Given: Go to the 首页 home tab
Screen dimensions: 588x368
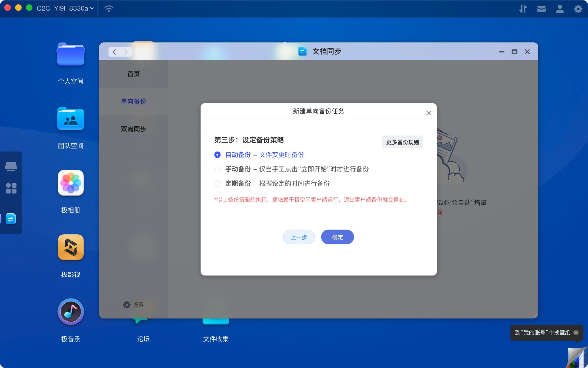Looking at the screenshot, I should point(133,74).
